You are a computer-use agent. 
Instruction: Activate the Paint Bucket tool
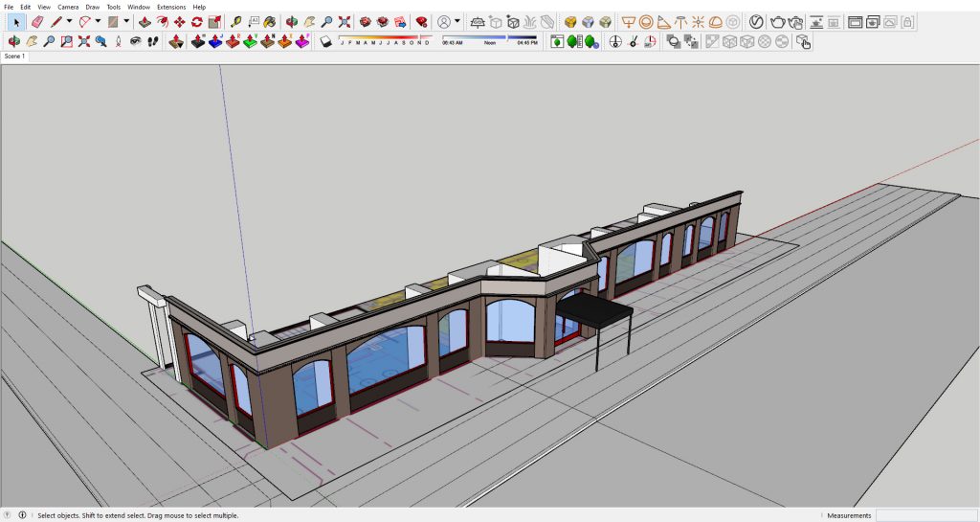pyautogui.click(x=270, y=21)
